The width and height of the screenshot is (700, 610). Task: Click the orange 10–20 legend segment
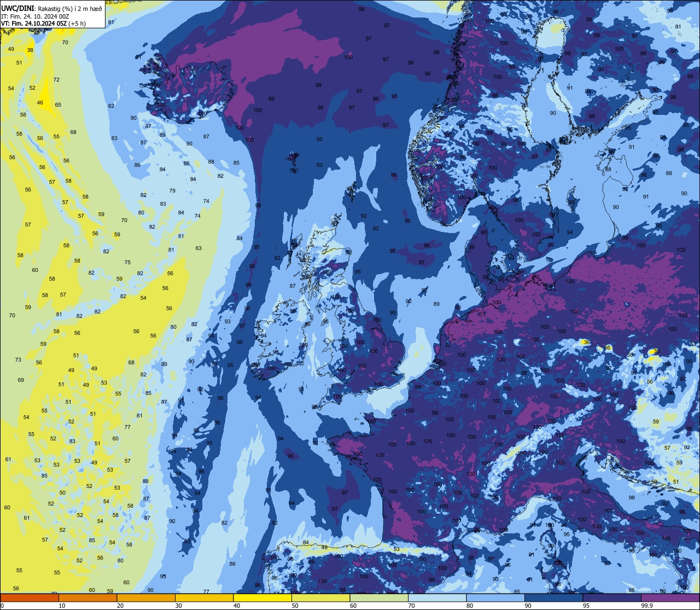tap(87, 597)
